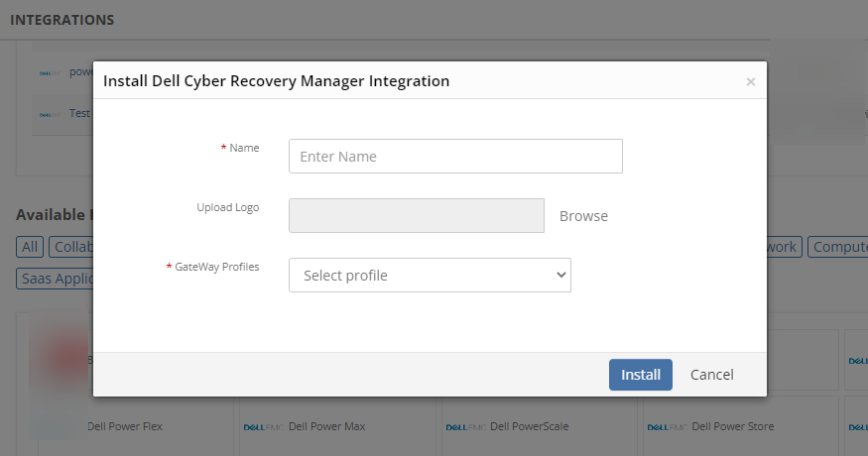868x456 pixels.
Task: Select the All filter tag behind the dialog
Action: click(30, 247)
